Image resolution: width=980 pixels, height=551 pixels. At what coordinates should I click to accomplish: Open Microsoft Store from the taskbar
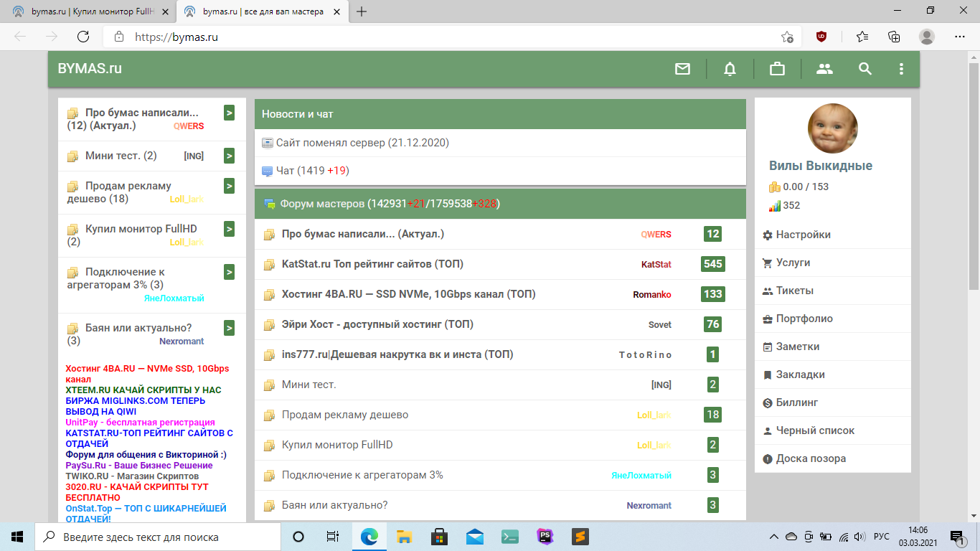(x=439, y=537)
